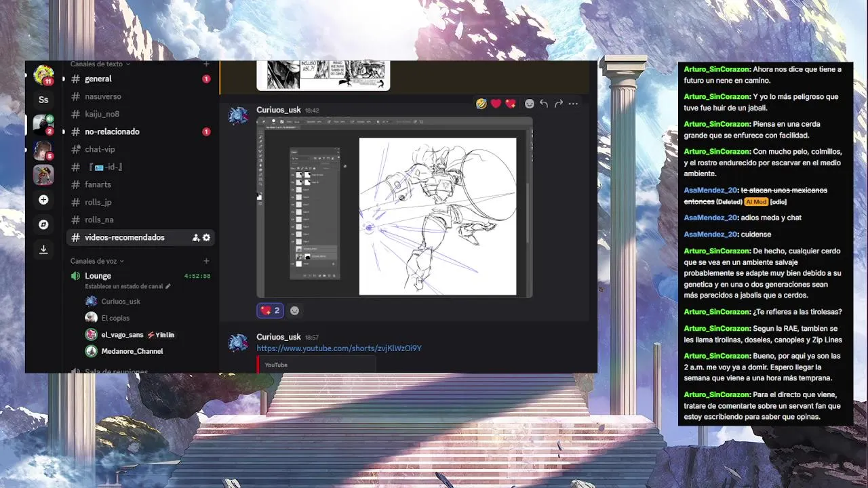Click first Arturo_SinCorazon username in stream chat

click(x=716, y=69)
